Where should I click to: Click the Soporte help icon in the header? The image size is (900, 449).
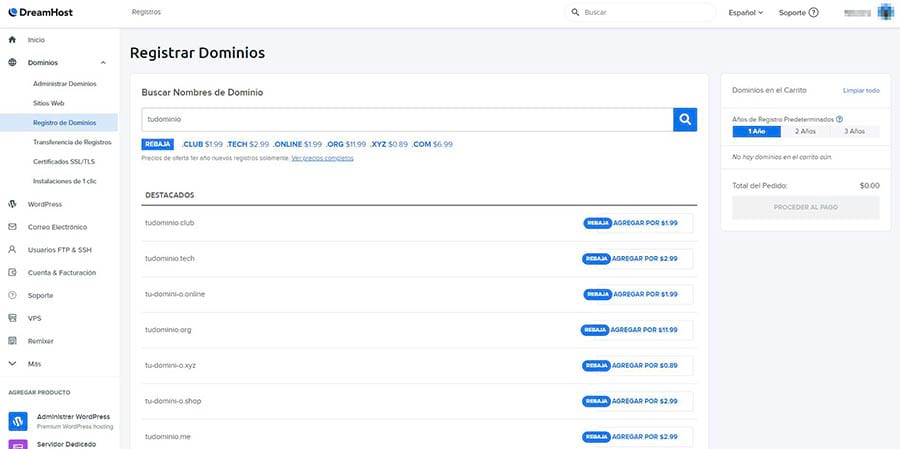pos(813,13)
